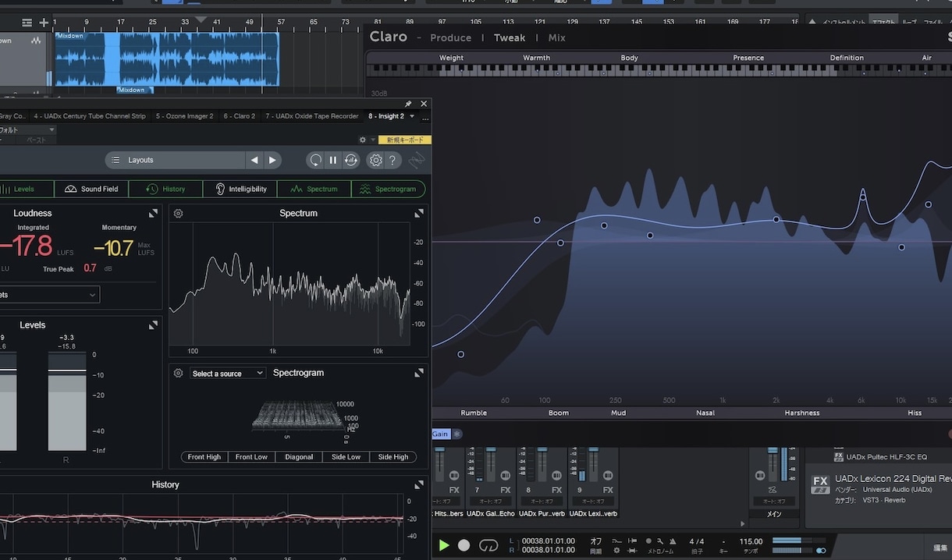This screenshot has height=560, width=952.
Task: Click the Insight 2 reset meters circular icon
Action: [315, 160]
